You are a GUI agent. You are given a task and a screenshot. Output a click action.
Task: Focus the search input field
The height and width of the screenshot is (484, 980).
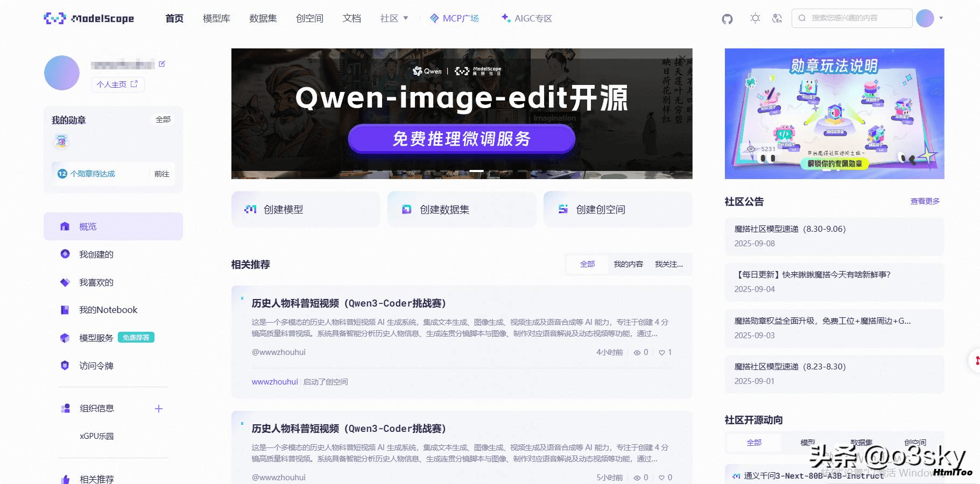[852, 18]
